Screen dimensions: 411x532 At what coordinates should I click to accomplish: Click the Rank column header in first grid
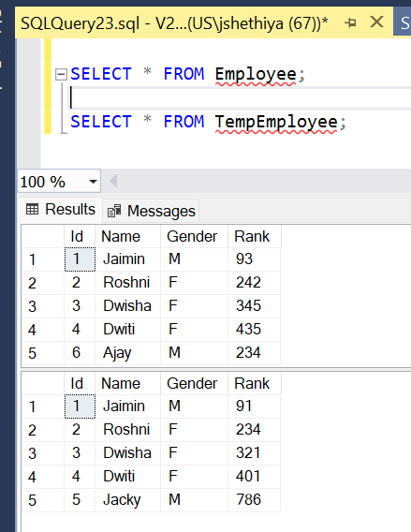255,236
